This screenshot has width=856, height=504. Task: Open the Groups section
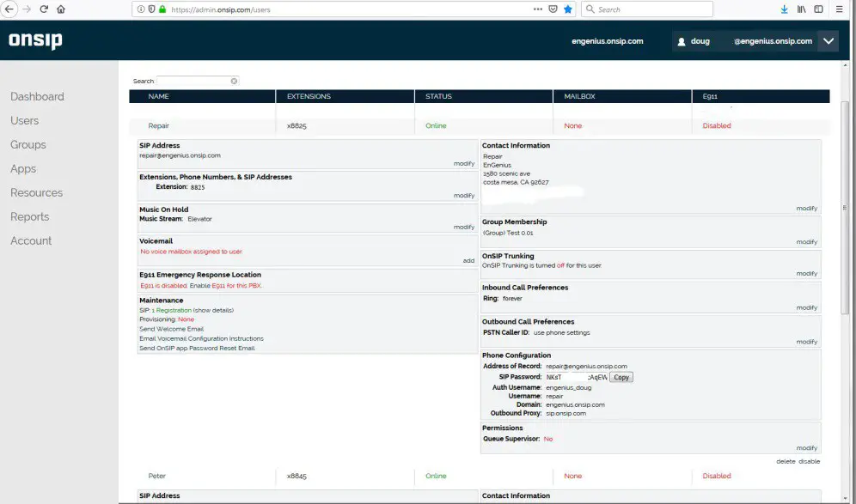(x=28, y=144)
